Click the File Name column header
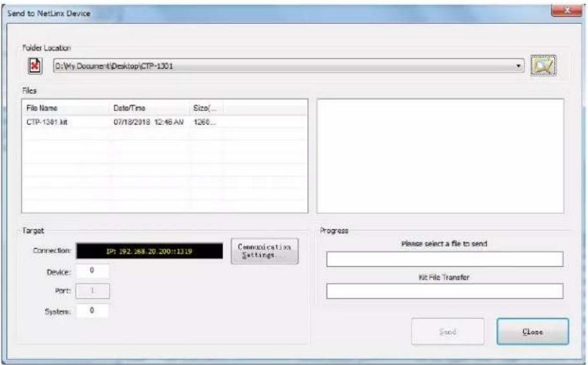The width and height of the screenshot is (588, 365). (66, 108)
